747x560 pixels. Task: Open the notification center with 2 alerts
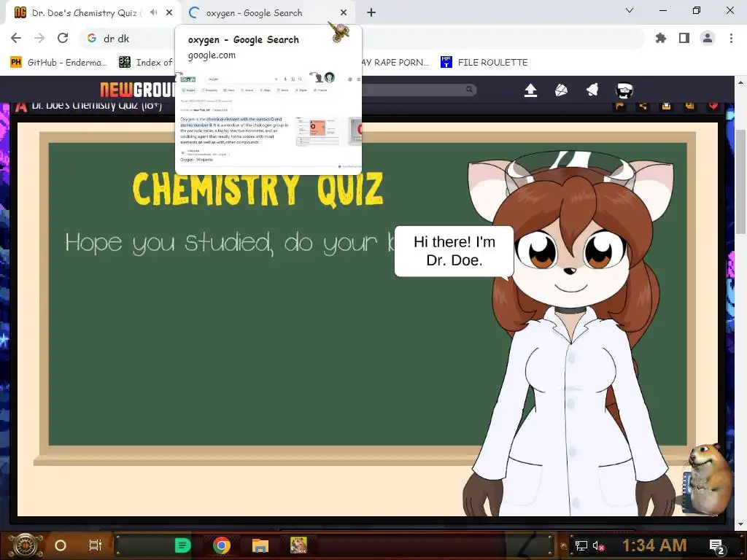(x=717, y=546)
